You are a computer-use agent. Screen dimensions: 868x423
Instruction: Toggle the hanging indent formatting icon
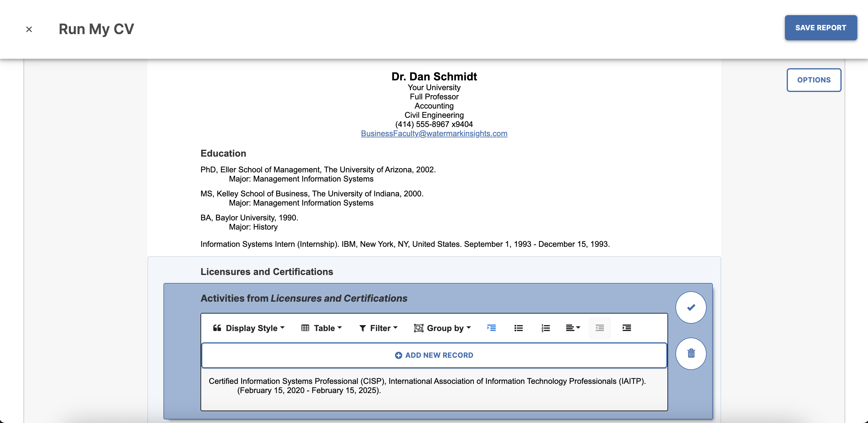491,327
